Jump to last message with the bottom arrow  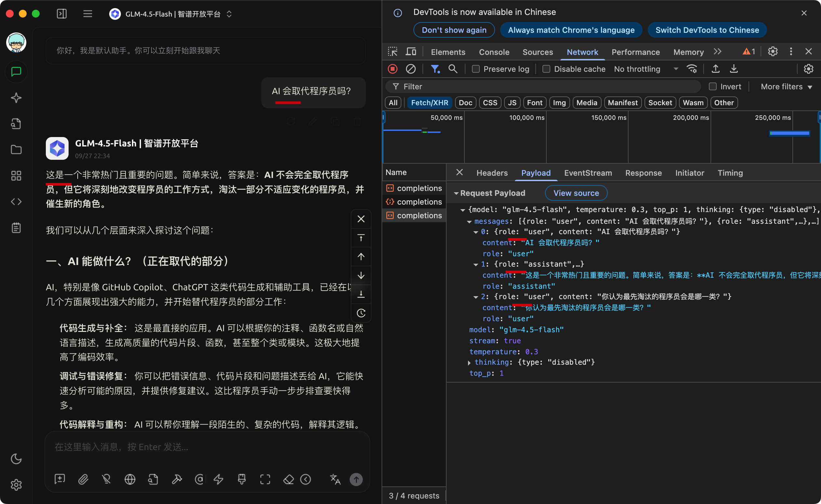[x=361, y=294]
